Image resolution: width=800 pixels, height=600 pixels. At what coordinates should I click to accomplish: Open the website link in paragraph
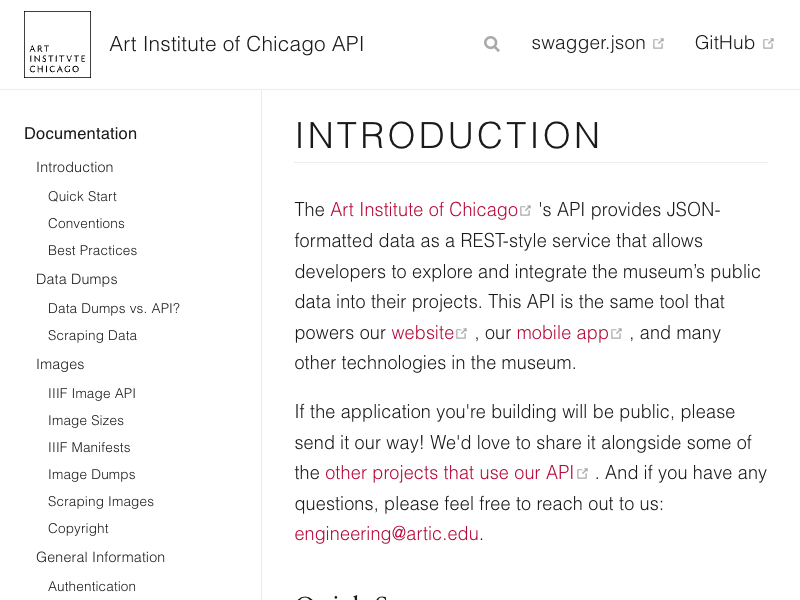(422, 333)
